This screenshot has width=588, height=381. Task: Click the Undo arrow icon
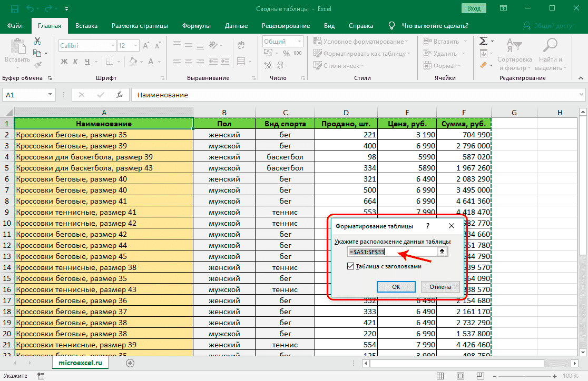click(x=31, y=9)
